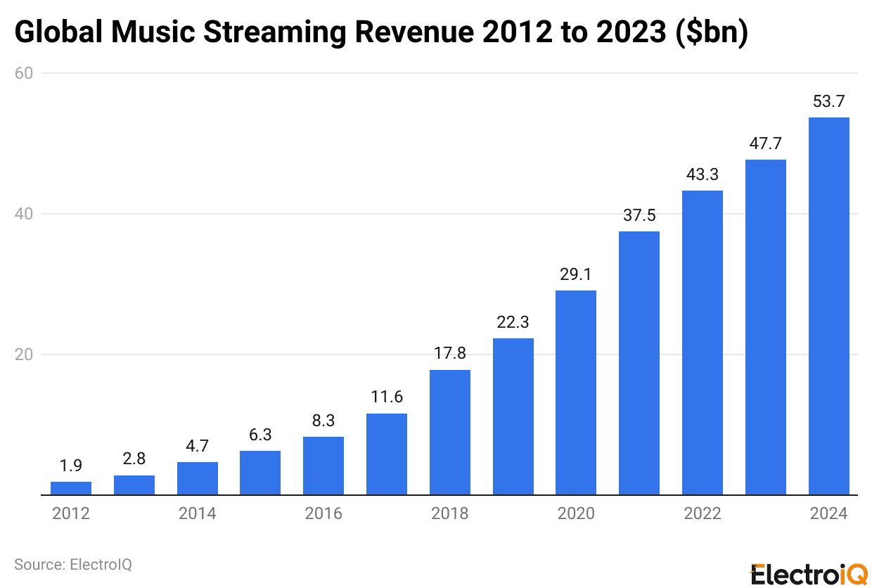
Task: Click the 11.6 data label
Action: pos(386,397)
